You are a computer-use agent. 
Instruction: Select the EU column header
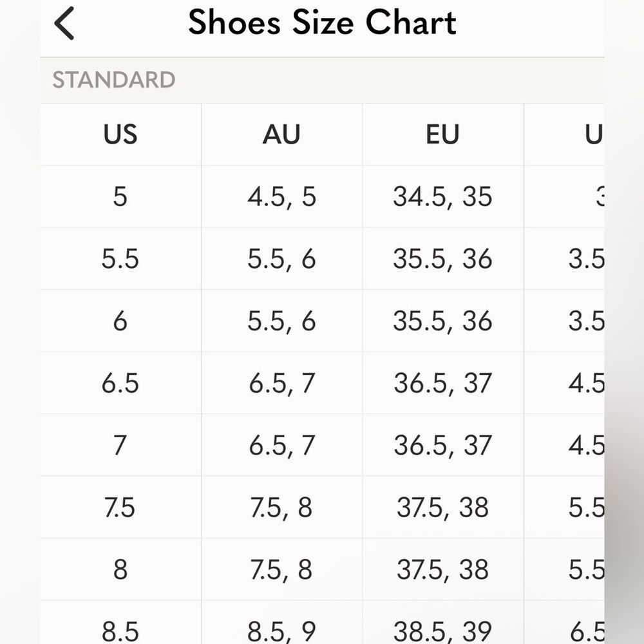tap(443, 135)
